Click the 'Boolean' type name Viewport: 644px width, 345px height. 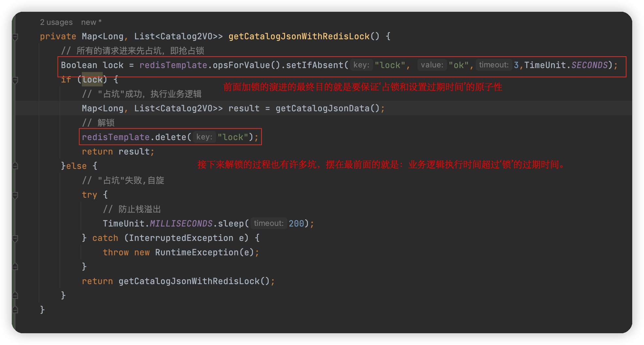point(79,65)
